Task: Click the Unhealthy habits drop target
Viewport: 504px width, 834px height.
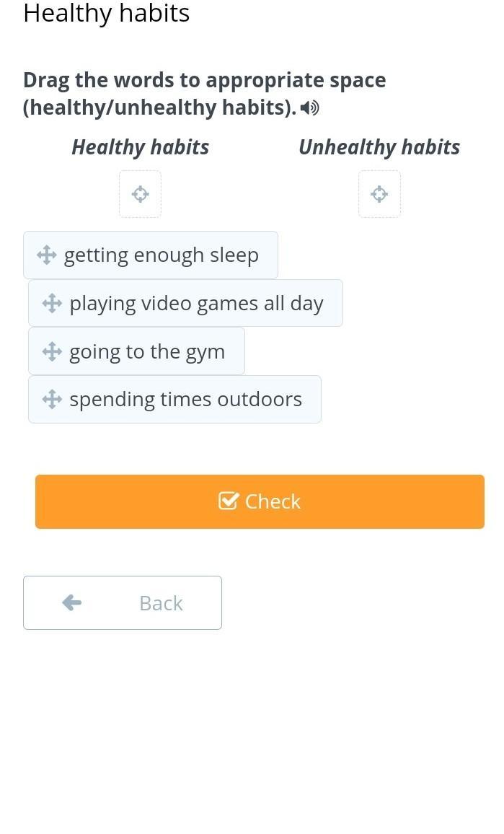Action: (379, 193)
